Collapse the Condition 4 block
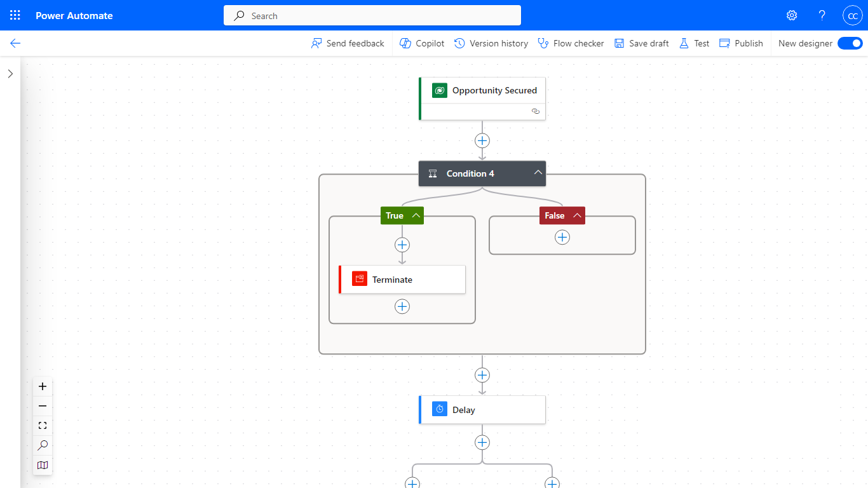The height and width of the screenshot is (488, 868). 538,173
